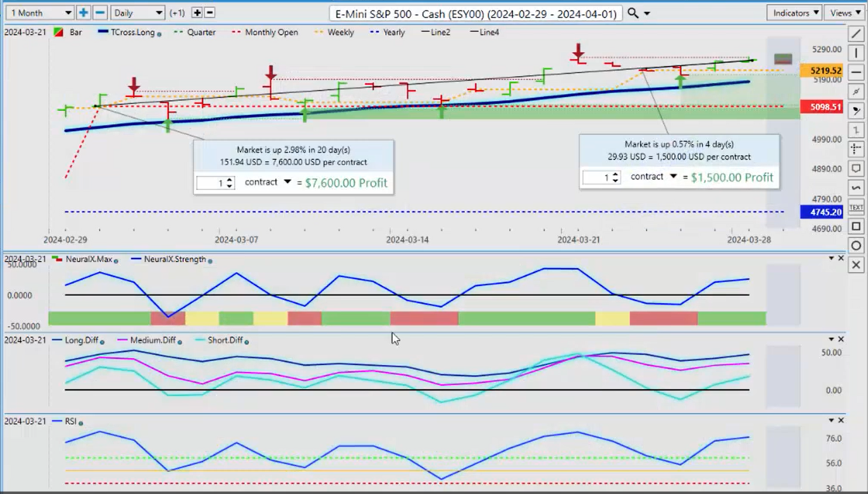Click the black plus forecast increment button
Screen dimensions: 868x494
pyautogui.click(x=197, y=13)
